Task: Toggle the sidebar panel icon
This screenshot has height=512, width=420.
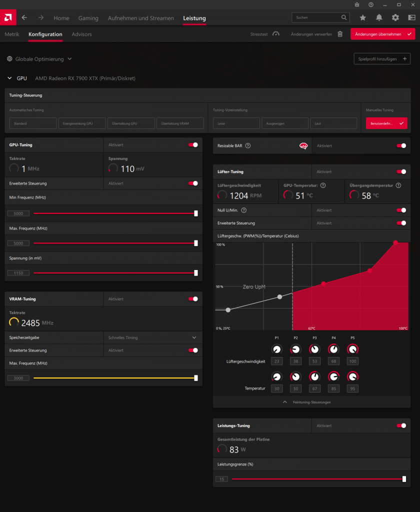Action: coord(412,17)
